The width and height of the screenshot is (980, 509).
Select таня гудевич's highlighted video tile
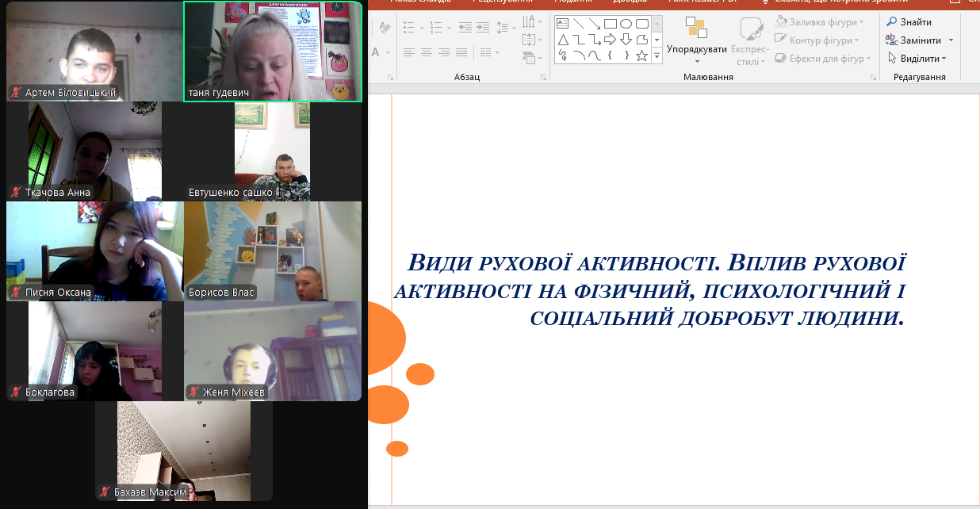(x=273, y=52)
